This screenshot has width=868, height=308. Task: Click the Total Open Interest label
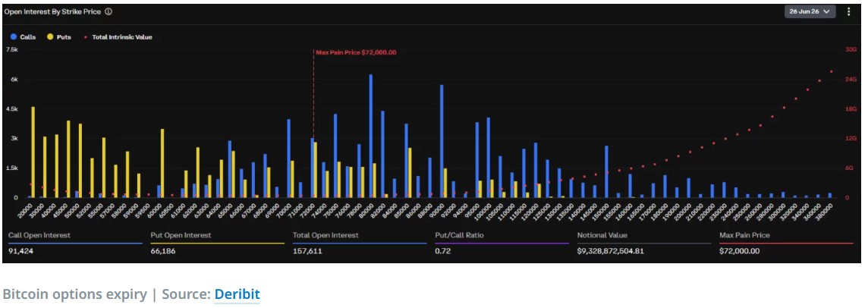(325, 235)
